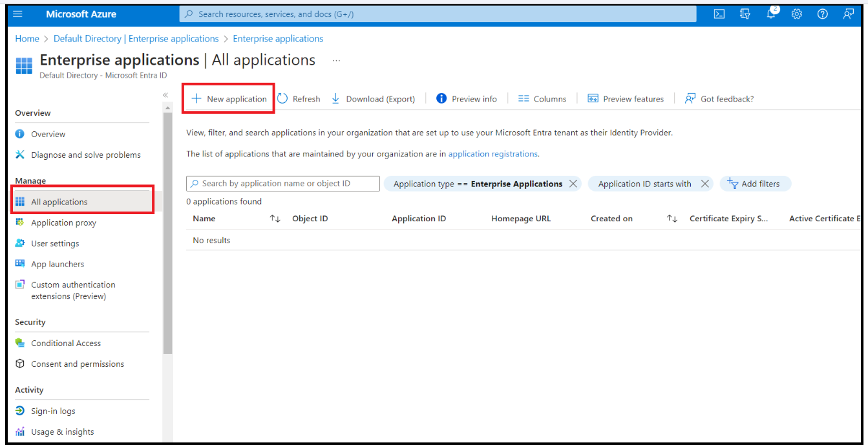The width and height of the screenshot is (868, 447).
Task: Focus the top search resources box
Action: 438,14
